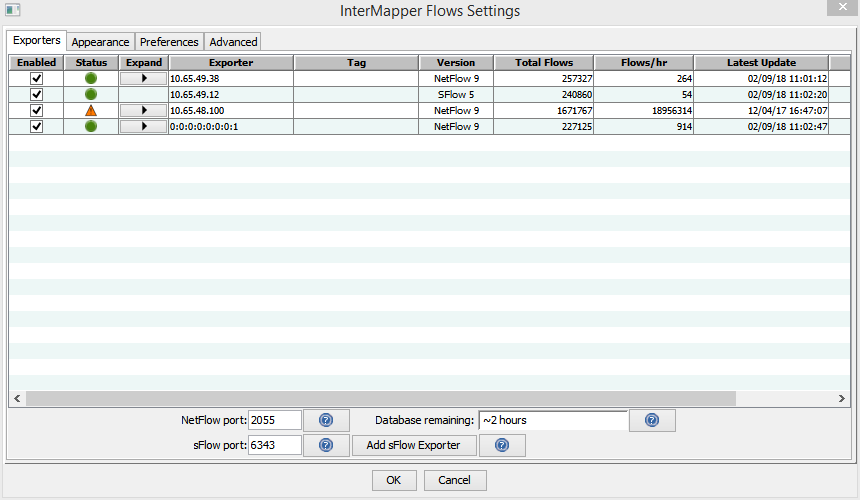Sort by the Latest Update column header
This screenshot has width=860, height=500.
tap(761, 62)
